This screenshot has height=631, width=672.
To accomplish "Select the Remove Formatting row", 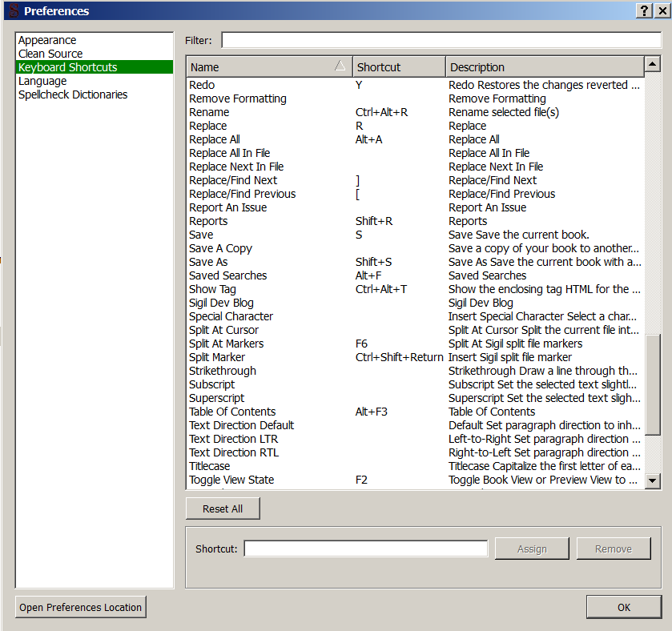I will pyautogui.click(x=415, y=99).
